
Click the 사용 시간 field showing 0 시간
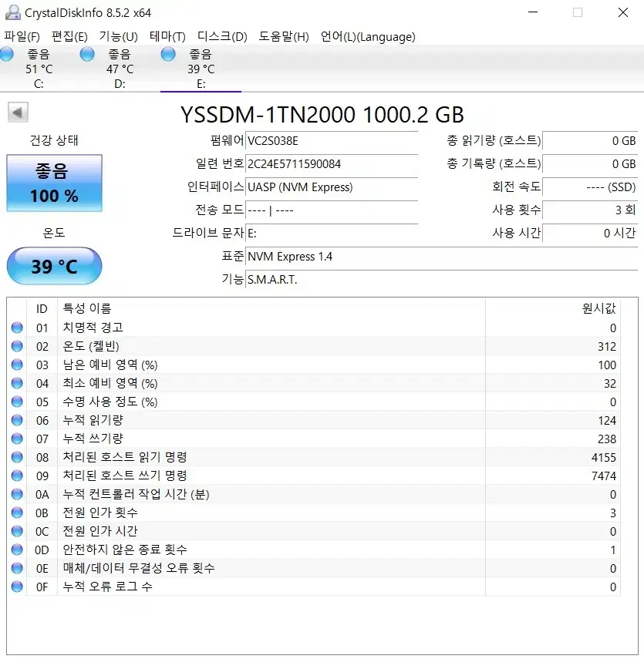click(590, 234)
